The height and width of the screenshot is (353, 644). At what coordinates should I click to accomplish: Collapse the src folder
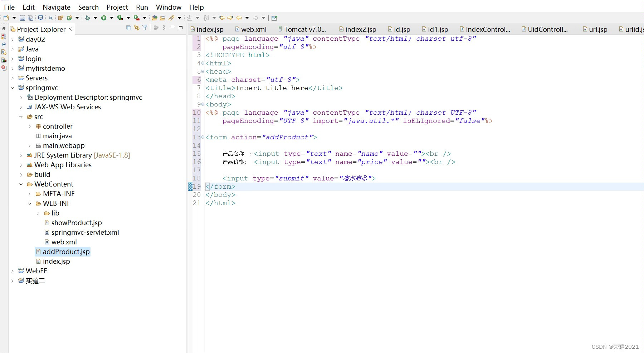point(21,116)
